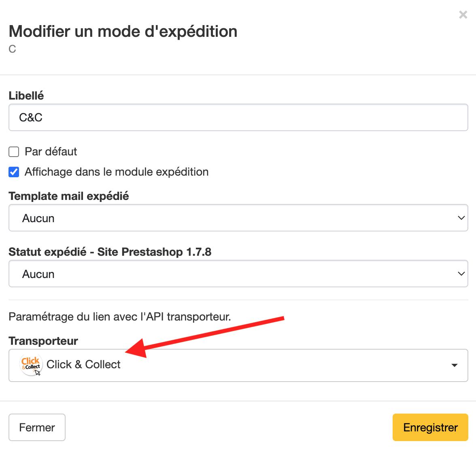Image resolution: width=476 pixels, height=450 pixels.
Task: Click the Statut expédié chevron arrow
Action: [x=461, y=274]
